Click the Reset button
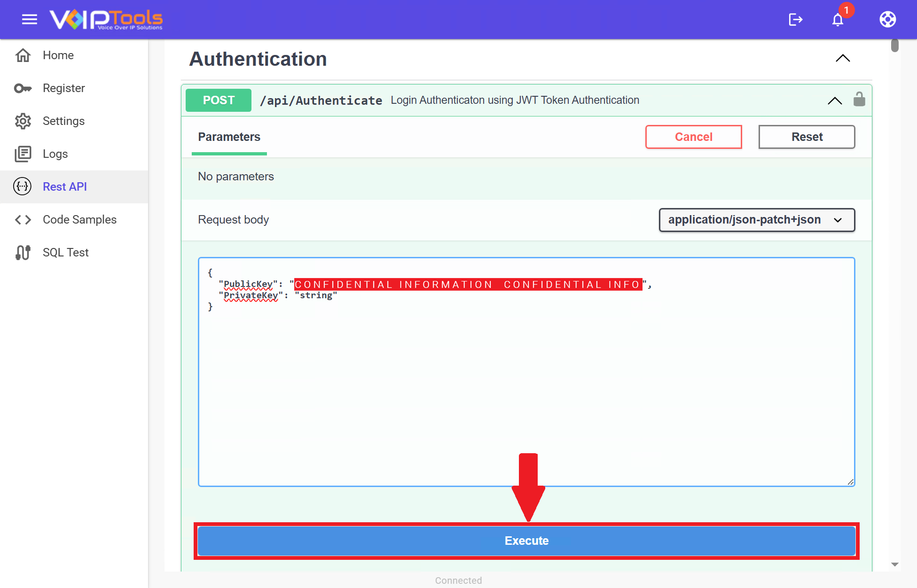 coord(807,137)
